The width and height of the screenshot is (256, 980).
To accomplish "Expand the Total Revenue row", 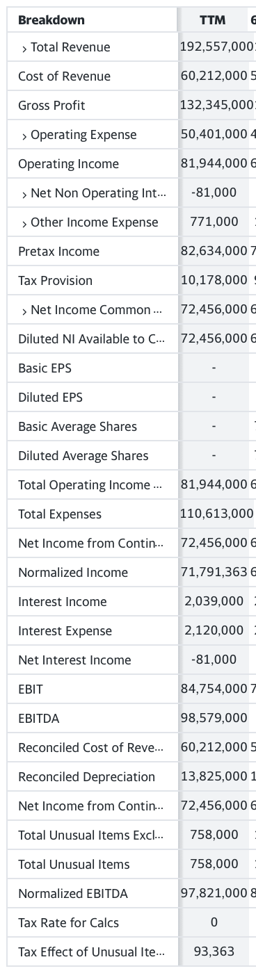I will [24, 48].
